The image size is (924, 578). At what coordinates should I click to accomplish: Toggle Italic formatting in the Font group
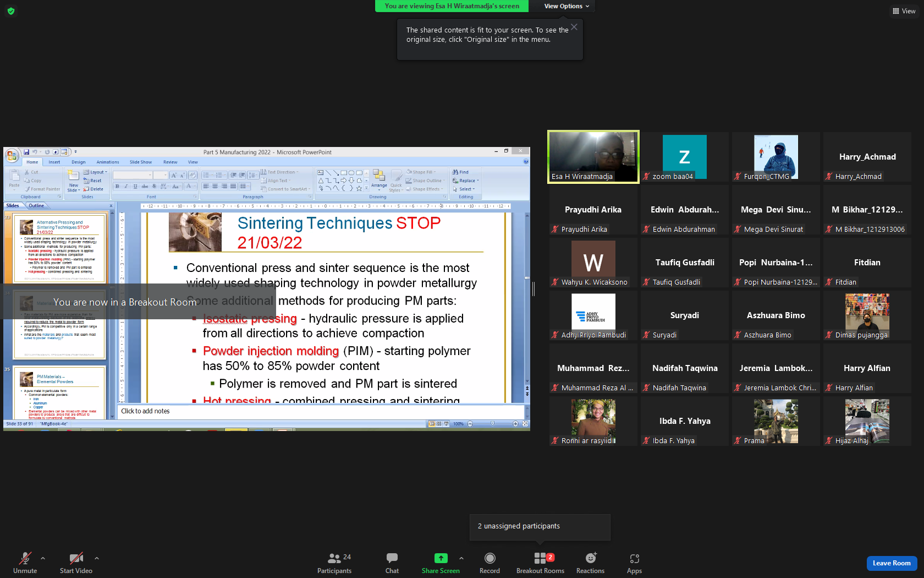coord(126,187)
